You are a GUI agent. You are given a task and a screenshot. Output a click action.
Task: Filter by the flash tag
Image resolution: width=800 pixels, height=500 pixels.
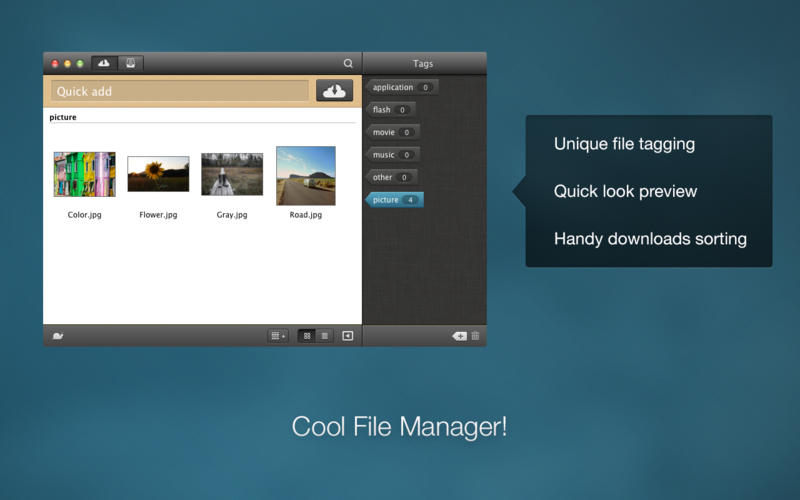[390, 110]
